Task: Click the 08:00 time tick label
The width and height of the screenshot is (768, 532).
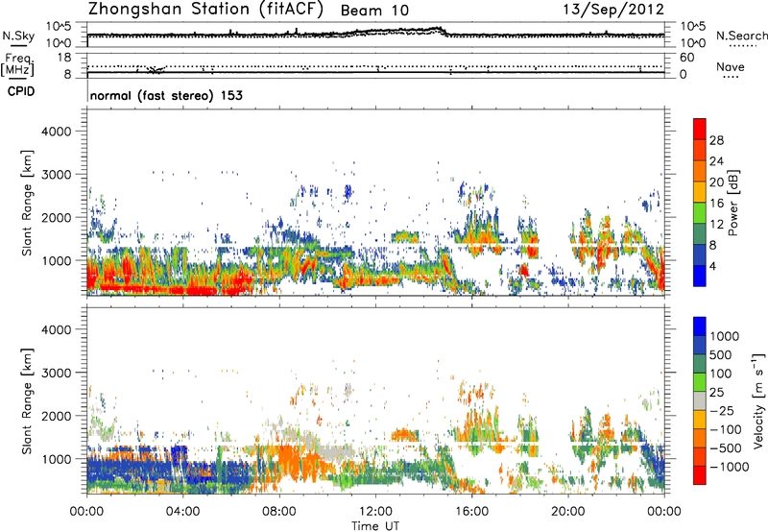Action: (279, 512)
